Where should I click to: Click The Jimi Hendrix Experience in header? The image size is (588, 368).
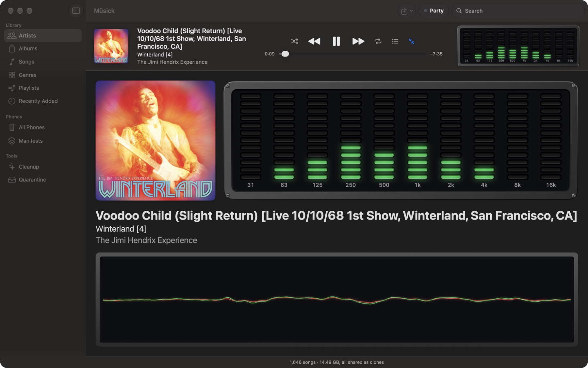coord(172,62)
